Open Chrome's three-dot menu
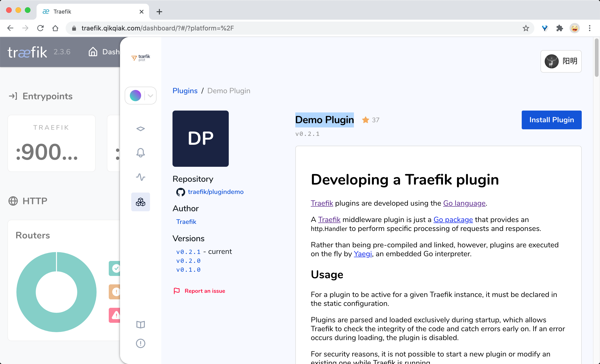 tap(589, 28)
